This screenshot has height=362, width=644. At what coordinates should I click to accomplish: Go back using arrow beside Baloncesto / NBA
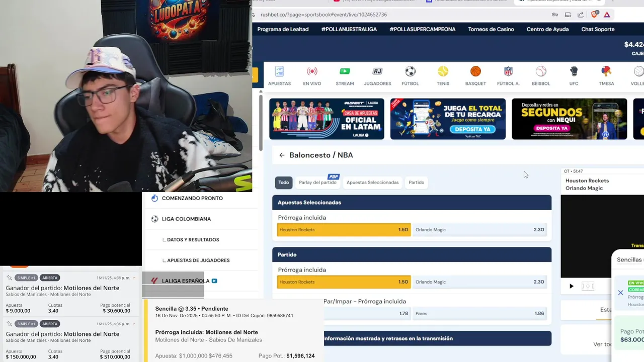(x=282, y=155)
